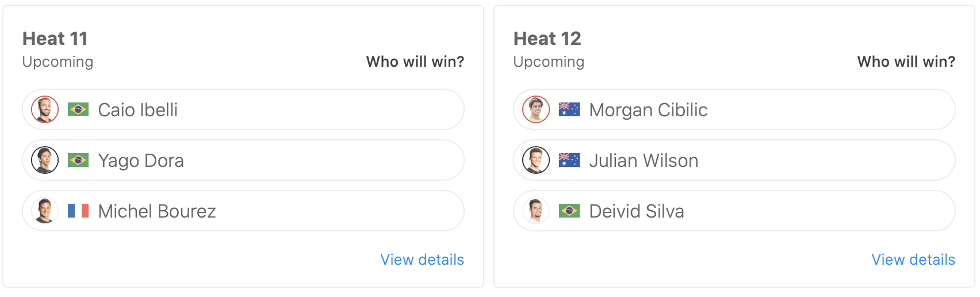Open View details for Heat 12

(913, 260)
